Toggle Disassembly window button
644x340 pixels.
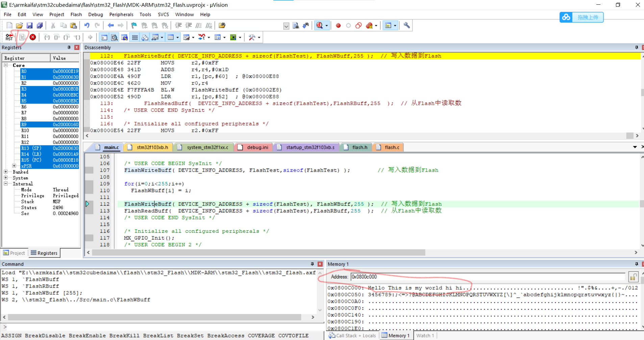point(115,37)
